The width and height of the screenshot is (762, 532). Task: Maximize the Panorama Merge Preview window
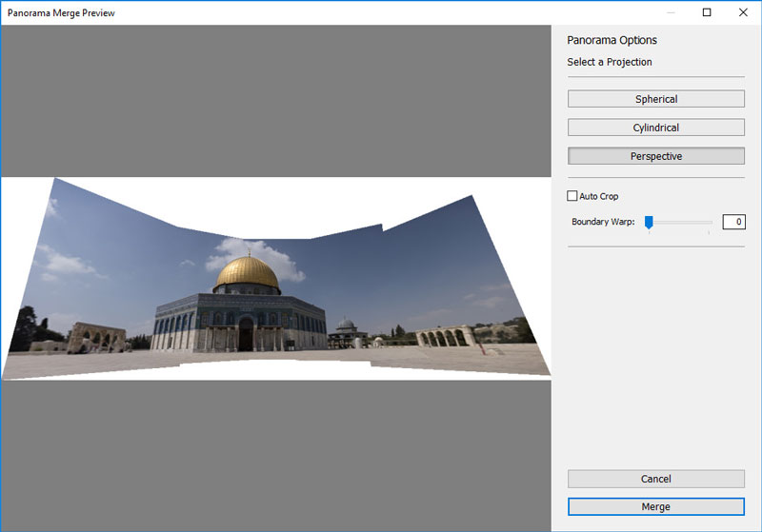[x=707, y=12]
